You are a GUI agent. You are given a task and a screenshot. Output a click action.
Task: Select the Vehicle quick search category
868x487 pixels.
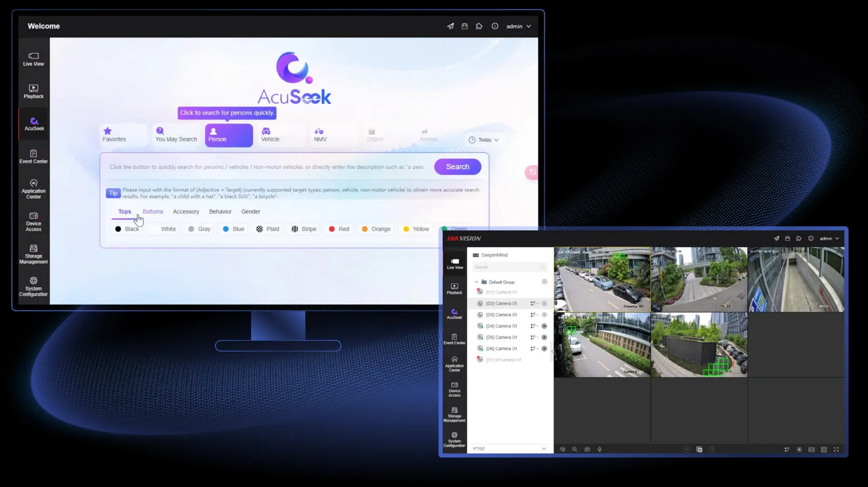click(270, 135)
